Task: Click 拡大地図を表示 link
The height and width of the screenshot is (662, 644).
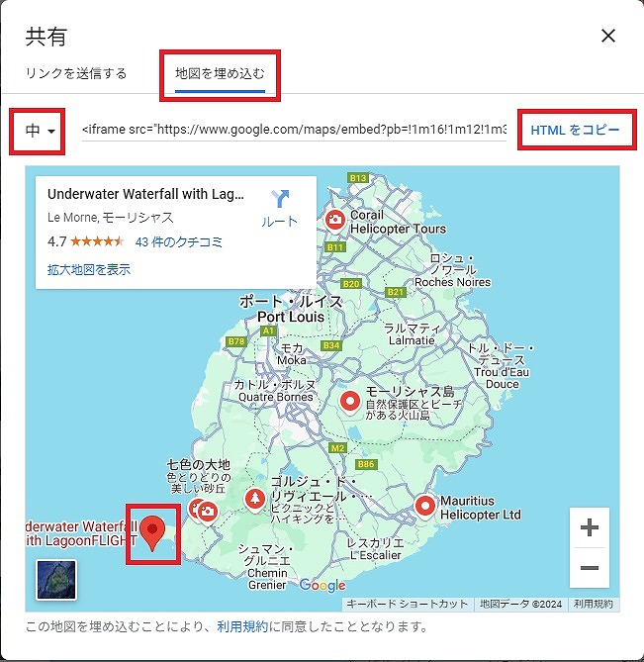Action: [x=89, y=269]
